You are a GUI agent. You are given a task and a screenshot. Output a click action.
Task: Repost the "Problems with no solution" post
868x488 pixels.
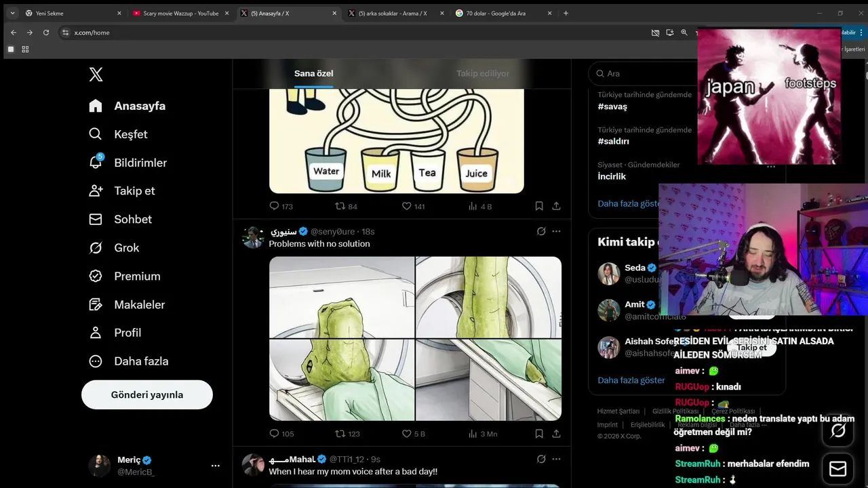(x=340, y=434)
